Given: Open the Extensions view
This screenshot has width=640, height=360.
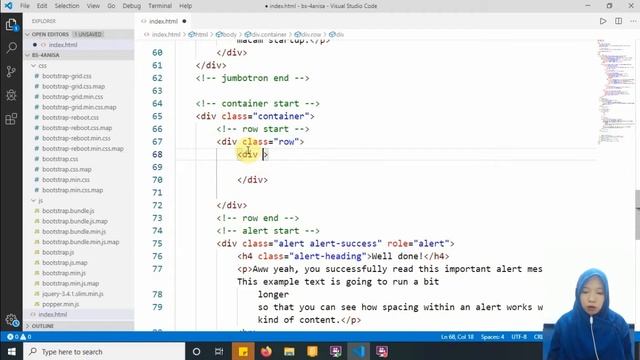Looking at the screenshot, I should point(11,119).
